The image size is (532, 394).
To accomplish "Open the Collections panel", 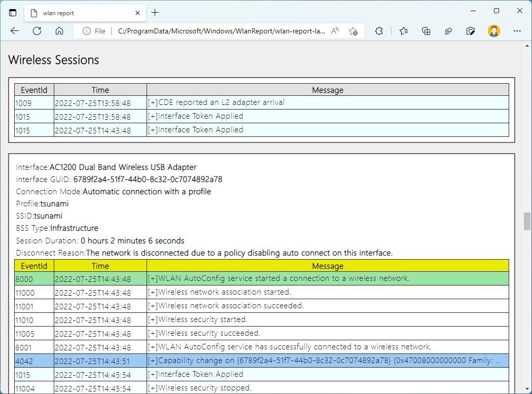I will (426, 31).
